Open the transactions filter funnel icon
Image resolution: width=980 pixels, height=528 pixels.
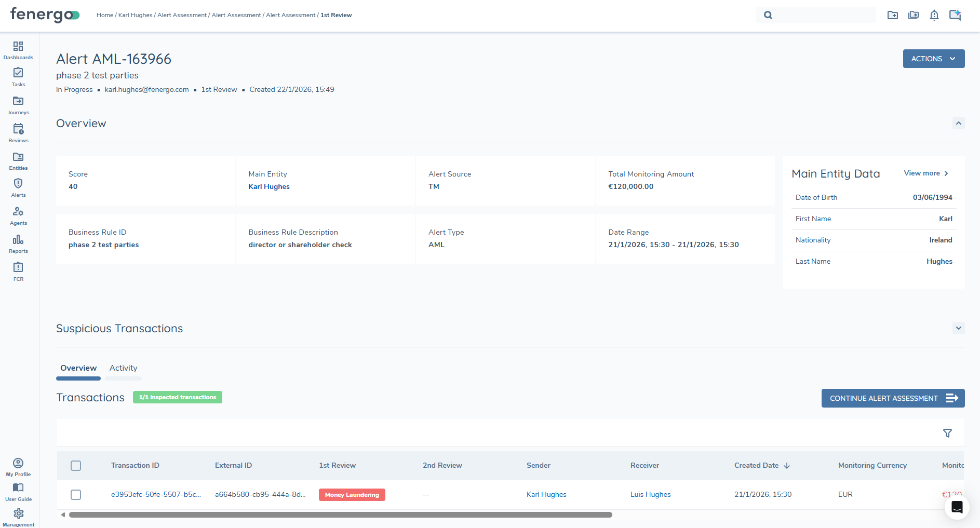[x=947, y=433]
